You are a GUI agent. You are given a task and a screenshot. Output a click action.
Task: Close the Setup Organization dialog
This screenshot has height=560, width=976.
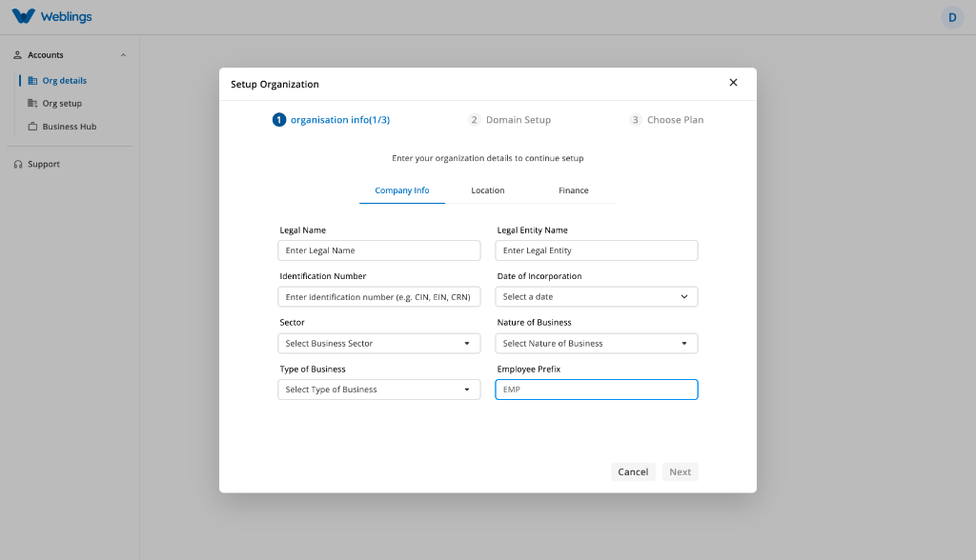point(733,82)
